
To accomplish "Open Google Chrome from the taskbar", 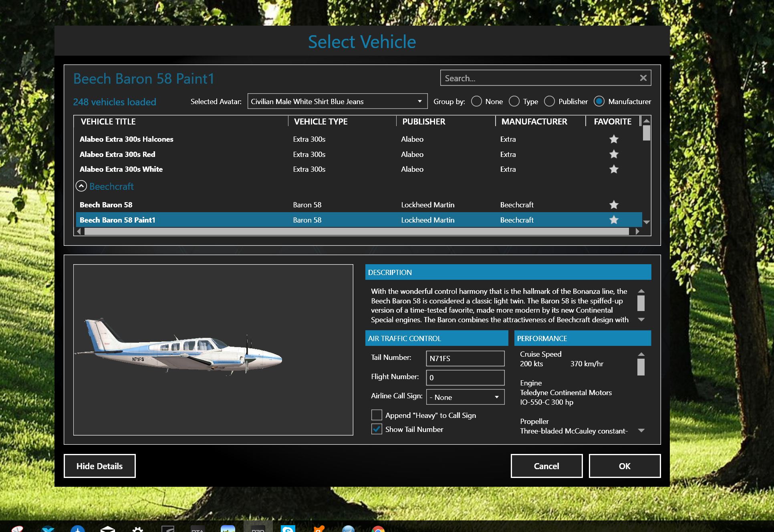I will [378, 529].
